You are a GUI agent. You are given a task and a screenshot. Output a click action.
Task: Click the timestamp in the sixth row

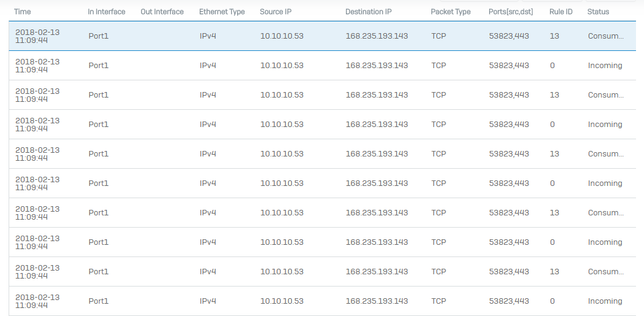click(x=37, y=183)
